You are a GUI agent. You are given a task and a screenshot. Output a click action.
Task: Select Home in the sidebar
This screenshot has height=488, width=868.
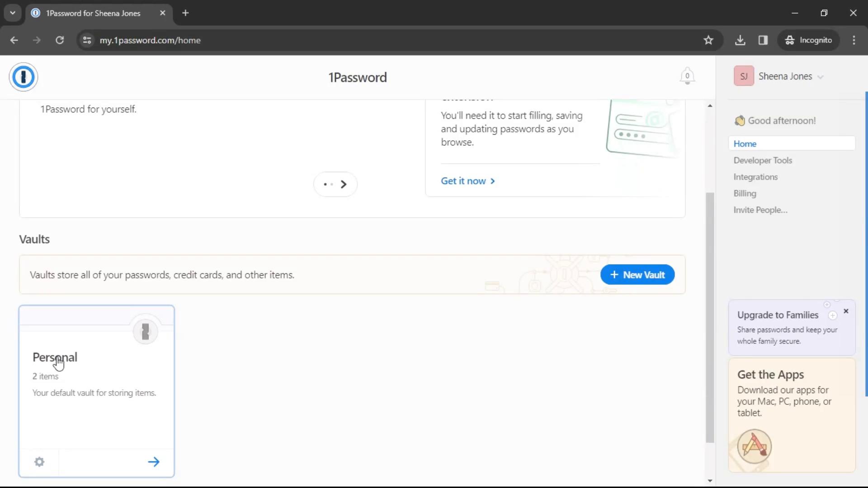point(792,144)
